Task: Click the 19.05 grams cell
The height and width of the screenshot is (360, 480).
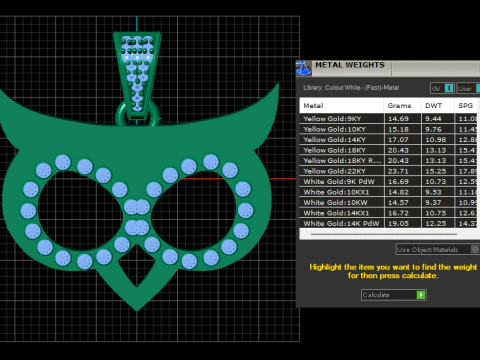Action: click(x=403, y=224)
